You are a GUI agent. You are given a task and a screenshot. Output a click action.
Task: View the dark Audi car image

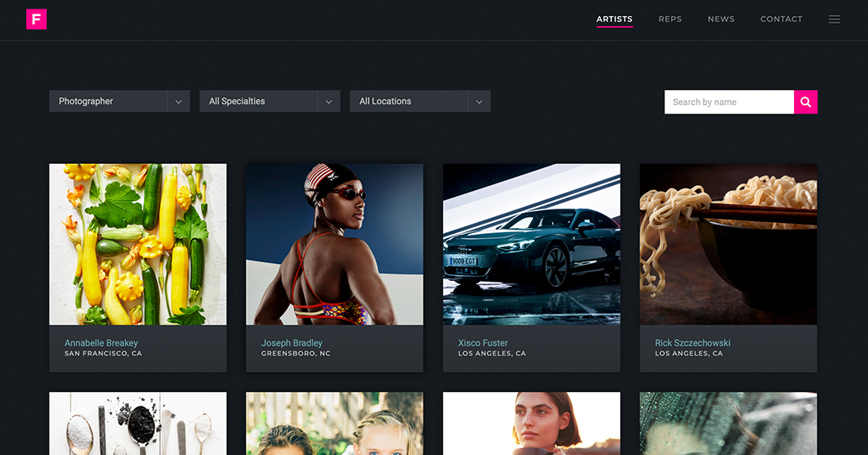tap(531, 244)
